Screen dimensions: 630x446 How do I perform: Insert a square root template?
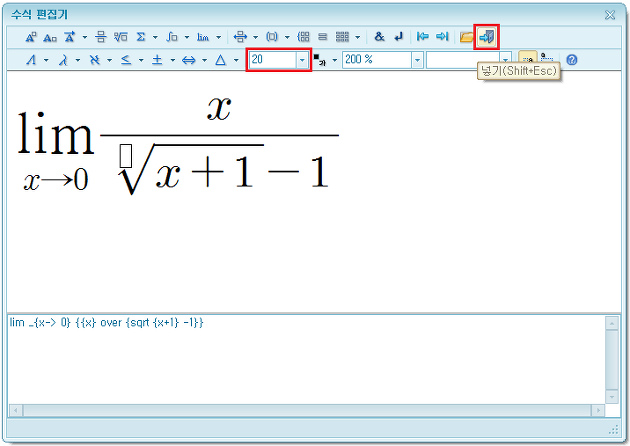coord(121,37)
